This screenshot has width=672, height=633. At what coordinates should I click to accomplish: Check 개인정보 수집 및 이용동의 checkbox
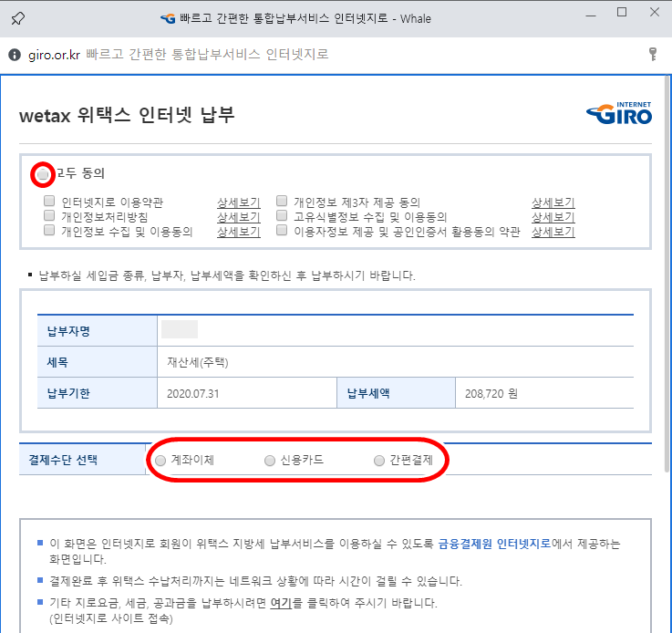(49, 230)
